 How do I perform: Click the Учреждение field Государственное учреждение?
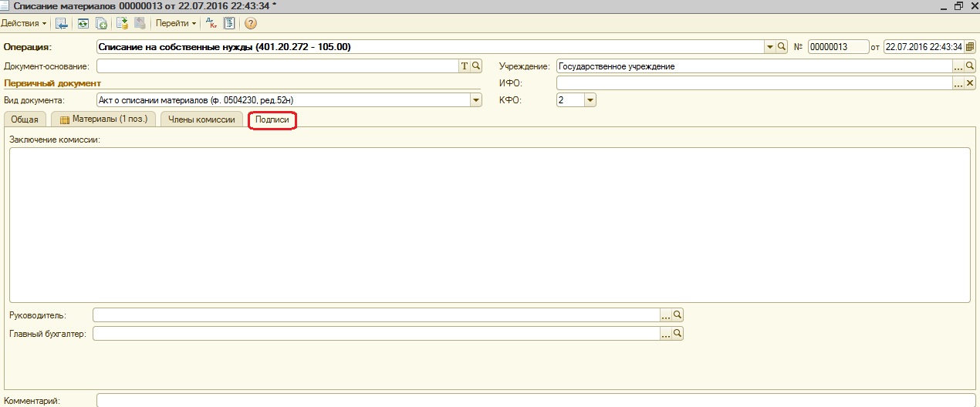tap(755, 66)
